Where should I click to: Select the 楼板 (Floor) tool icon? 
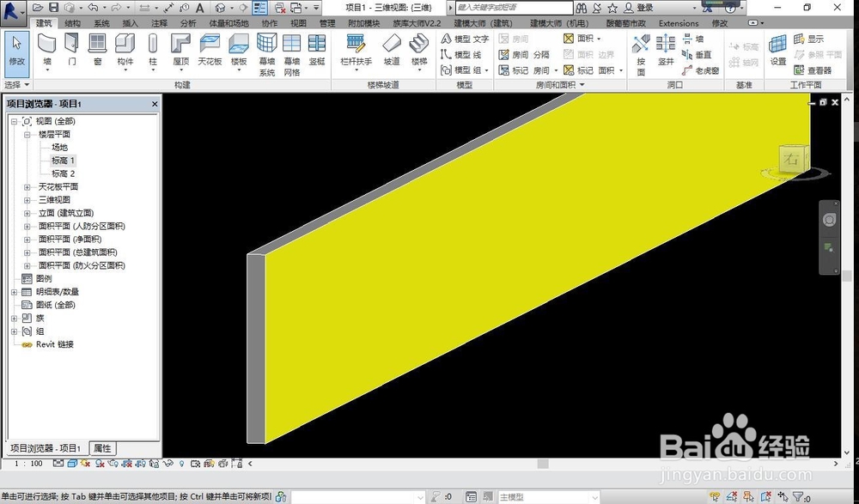click(x=239, y=44)
